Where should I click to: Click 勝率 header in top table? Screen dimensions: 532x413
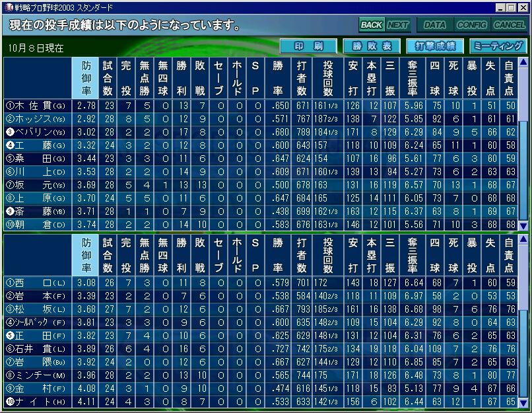pyautogui.click(x=277, y=78)
